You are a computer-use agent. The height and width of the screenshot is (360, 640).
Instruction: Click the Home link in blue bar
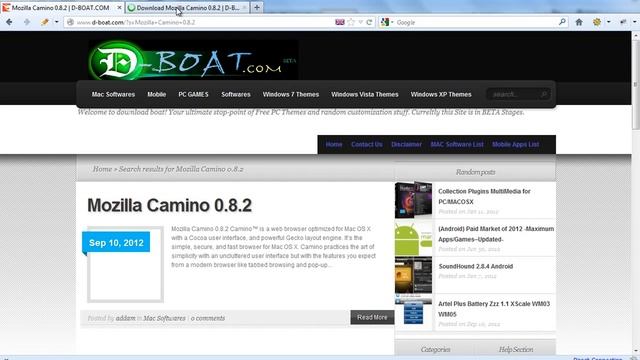(333, 144)
